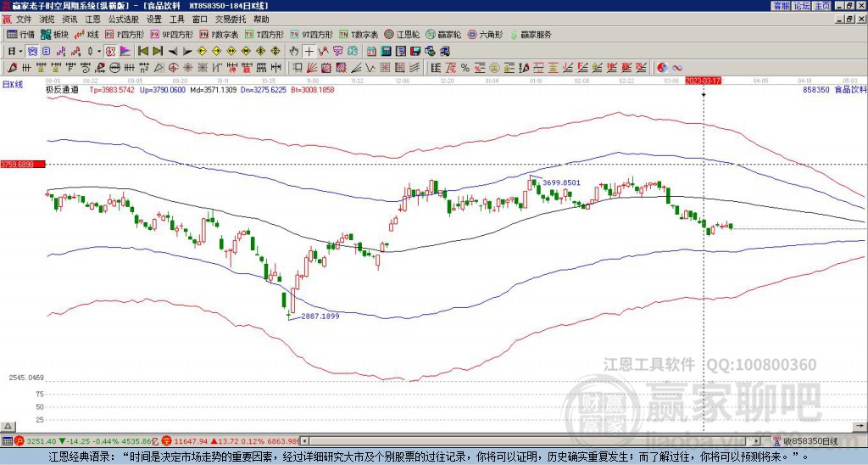Open 赢家服务 from the toolbar
Image resolution: width=868 pixels, height=465 pixels.
click(x=531, y=34)
